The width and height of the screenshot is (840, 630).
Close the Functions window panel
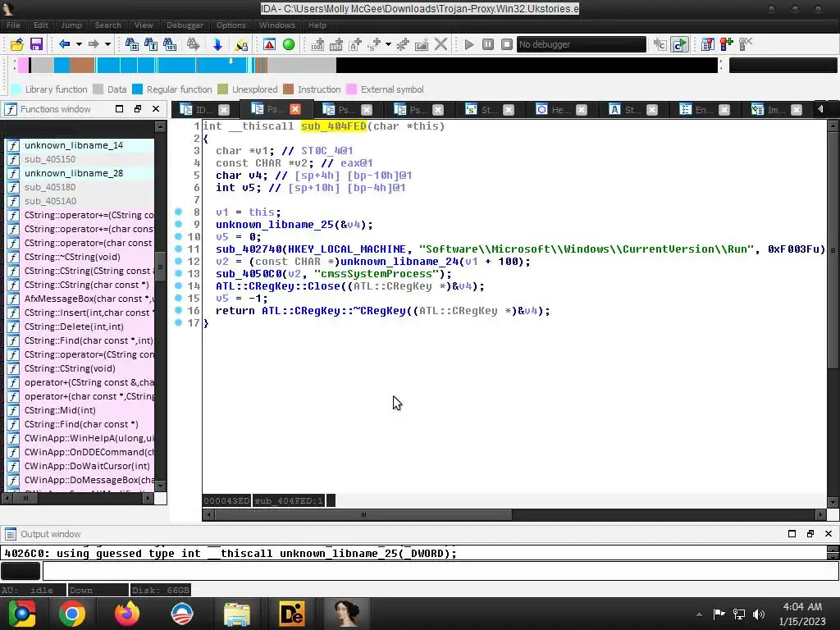pos(156,109)
